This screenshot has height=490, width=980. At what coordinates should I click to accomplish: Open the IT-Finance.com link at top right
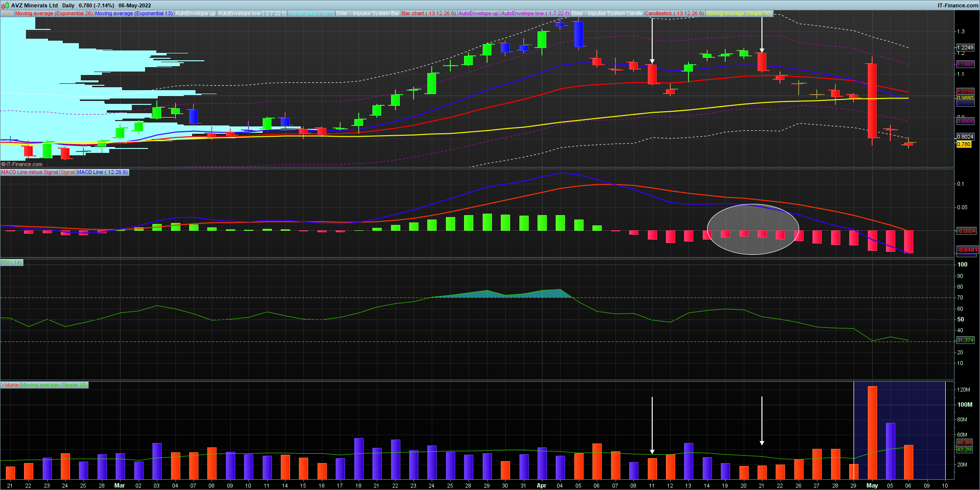pos(957,5)
